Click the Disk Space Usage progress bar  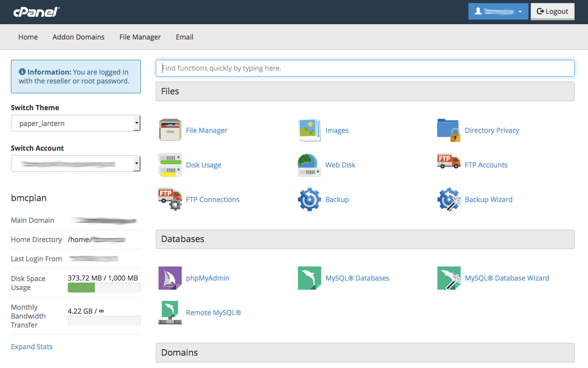pyautogui.click(x=104, y=287)
